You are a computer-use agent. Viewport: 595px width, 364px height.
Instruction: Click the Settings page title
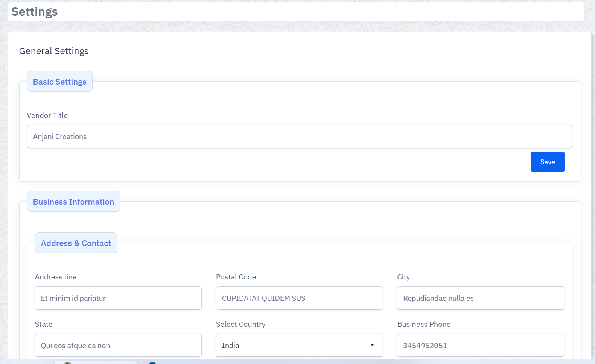coord(35,12)
